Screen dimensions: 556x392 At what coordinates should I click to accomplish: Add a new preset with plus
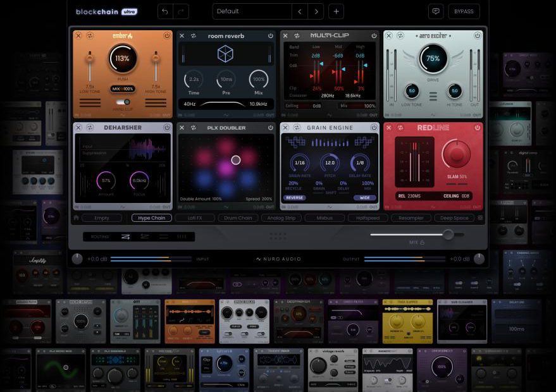click(x=336, y=11)
